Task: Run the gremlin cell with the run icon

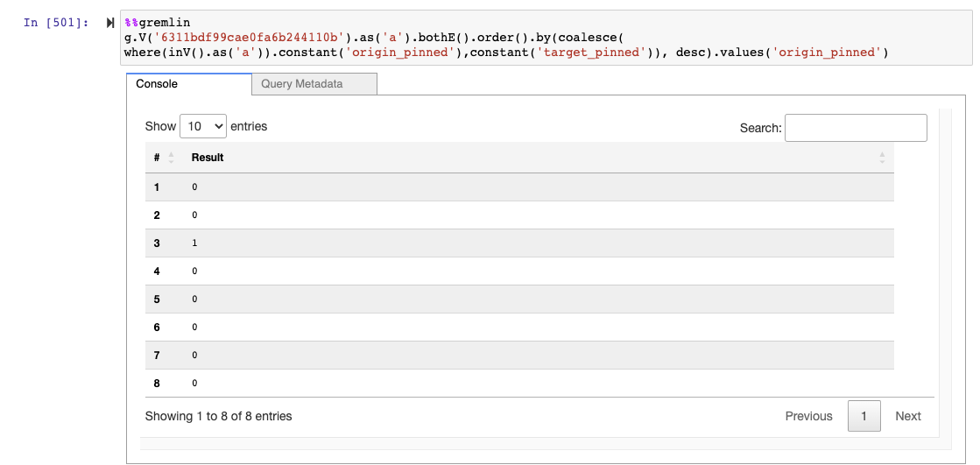Action: coord(110,22)
